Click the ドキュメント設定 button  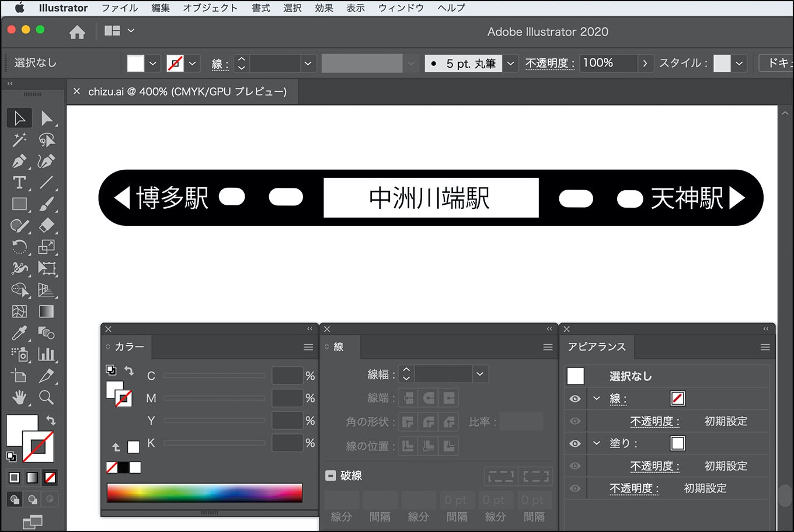(776, 63)
